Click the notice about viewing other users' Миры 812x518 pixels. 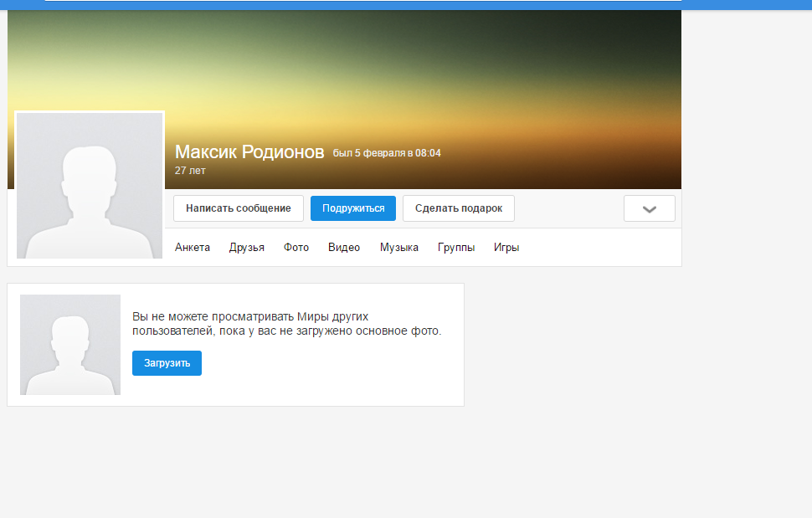coord(286,324)
